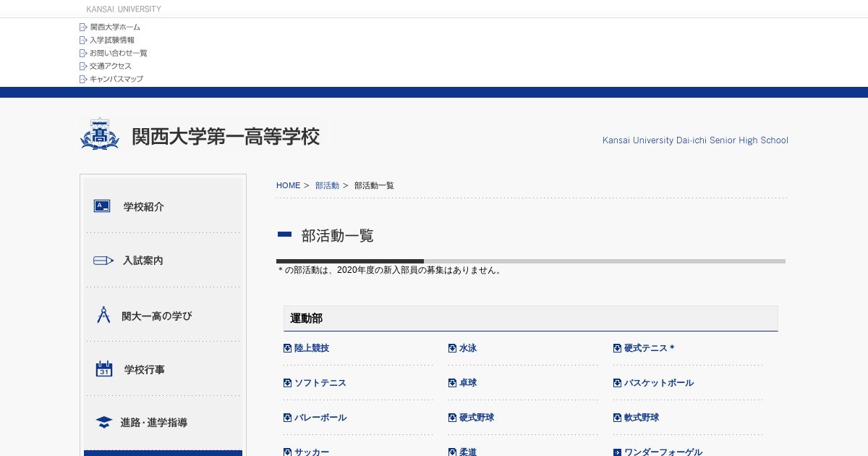Open the 軟式野球 club link
The height and width of the screenshot is (456, 868).
(642, 418)
